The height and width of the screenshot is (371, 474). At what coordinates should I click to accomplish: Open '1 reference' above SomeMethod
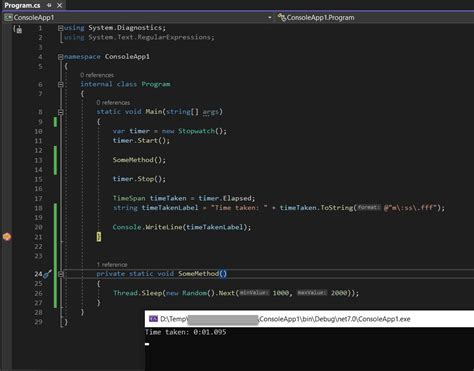pyautogui.click(x=112, y=264)
